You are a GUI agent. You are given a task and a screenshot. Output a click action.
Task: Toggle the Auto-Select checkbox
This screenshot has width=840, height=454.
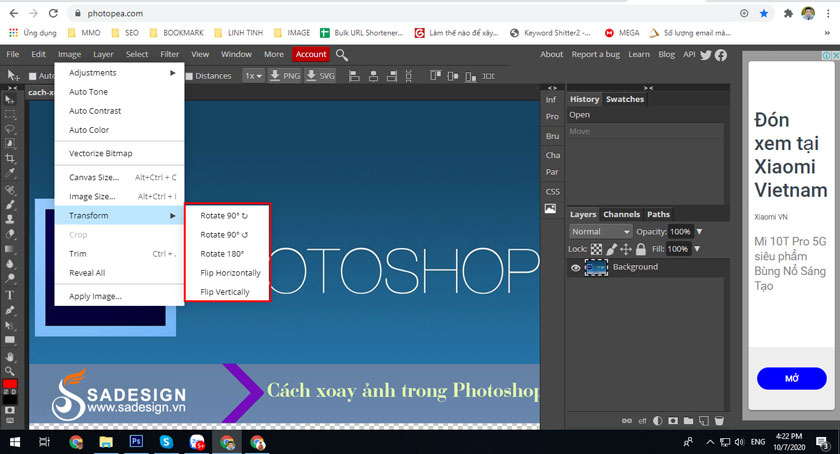click(x=32, y=76)
